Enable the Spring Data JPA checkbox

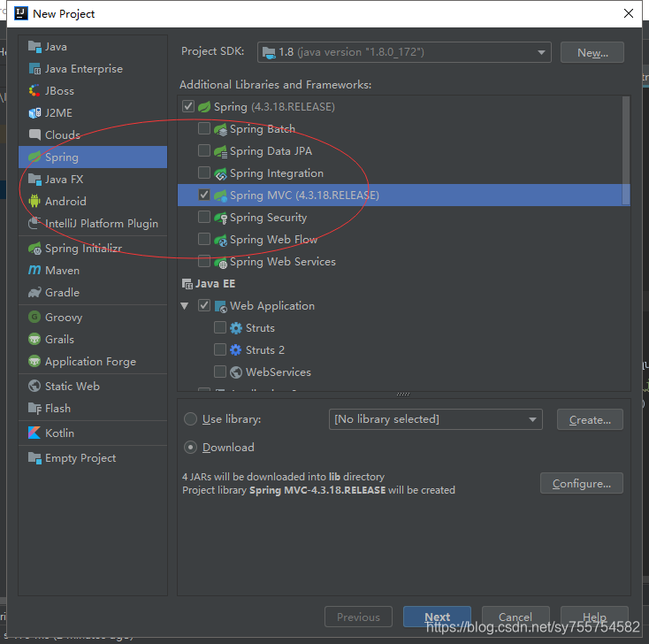click(x=204, y=150)
